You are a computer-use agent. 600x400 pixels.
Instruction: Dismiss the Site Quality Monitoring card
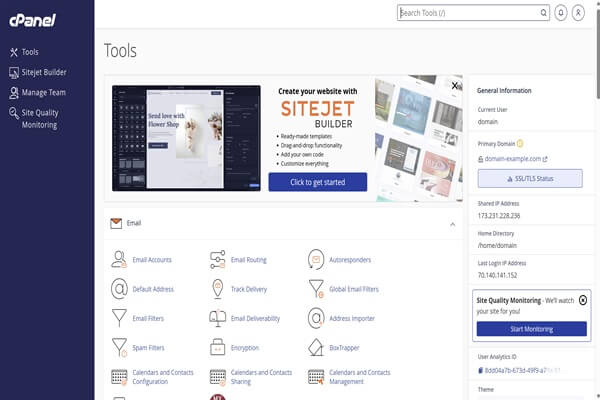click(583, 300)
